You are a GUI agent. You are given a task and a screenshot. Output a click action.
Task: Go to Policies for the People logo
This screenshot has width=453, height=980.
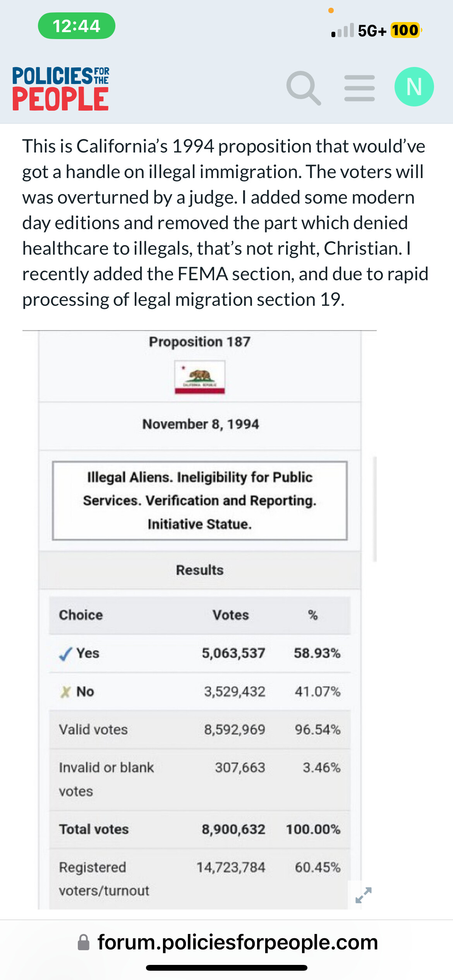[61, 89]
